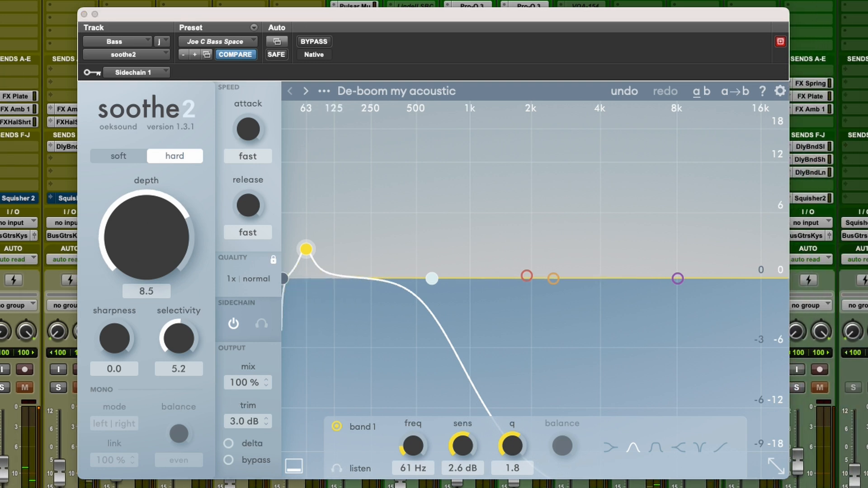868x488 pixels.
Task: Click the sidechain power icon
Action: (x=233, y=324)
